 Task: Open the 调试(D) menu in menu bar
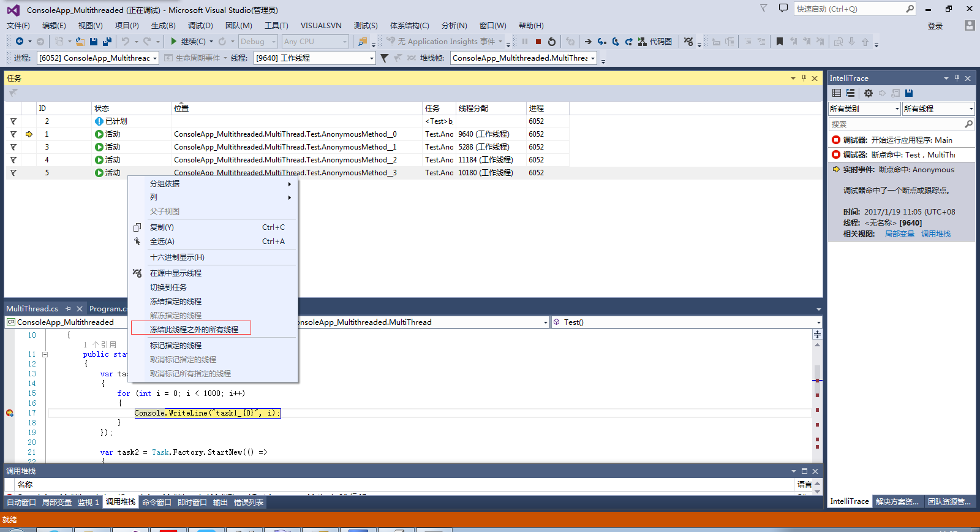[x=200, y=25]
